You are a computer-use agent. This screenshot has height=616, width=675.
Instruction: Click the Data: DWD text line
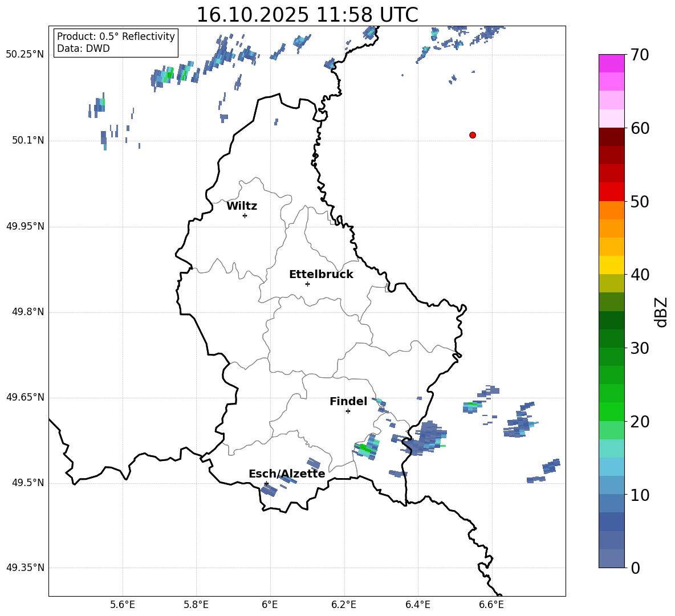tap(83, 49)
